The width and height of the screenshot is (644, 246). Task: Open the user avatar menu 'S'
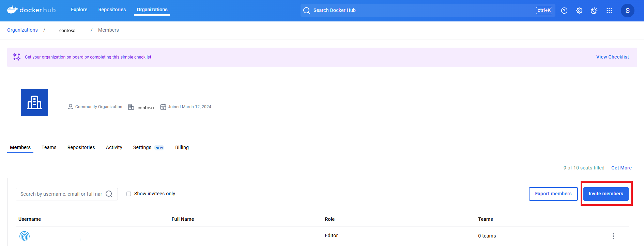[627, 11]
